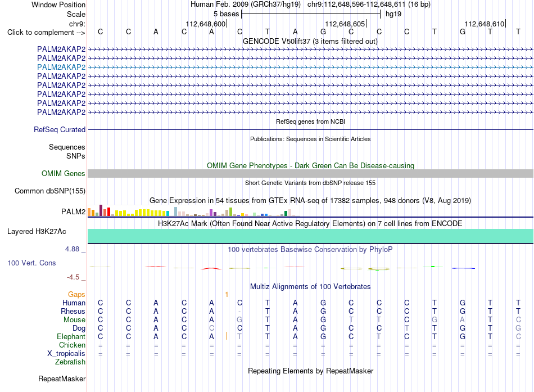Click the 'Human' species label
This screenshot has height=392, width=534.
click(74, 303)
